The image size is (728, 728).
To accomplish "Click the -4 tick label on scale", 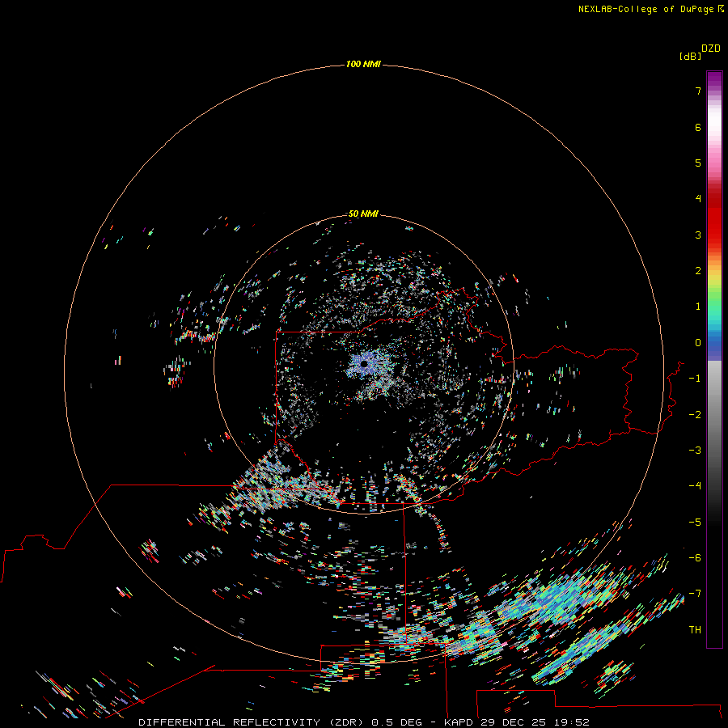I will point(695,486).
